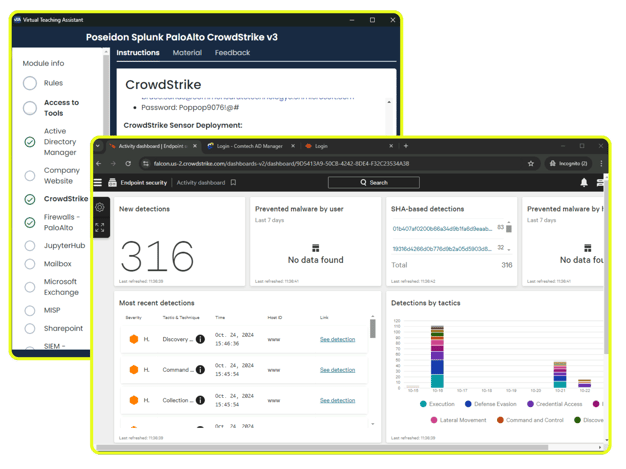The height and width of the screenshot is (469, 626).
Task: Click severity hexagon on Command row
Action: point(134,370)
